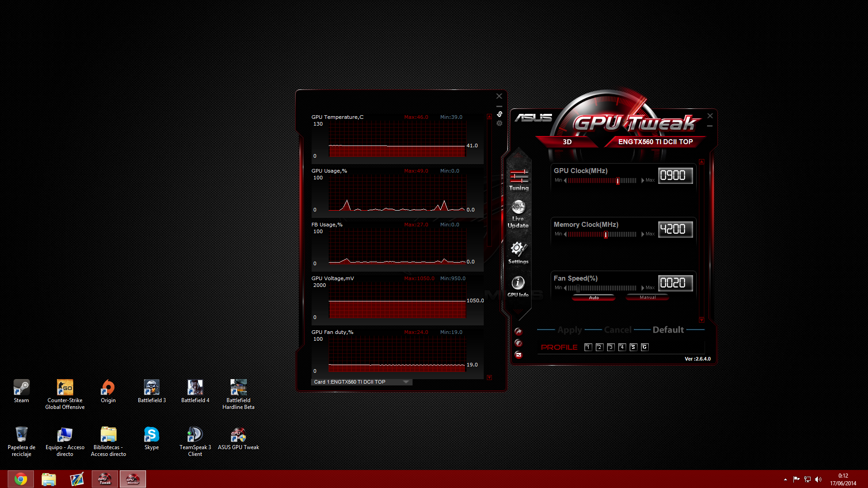
Task: Switch to the 3D mode tab
Action: tap(567, 142)
